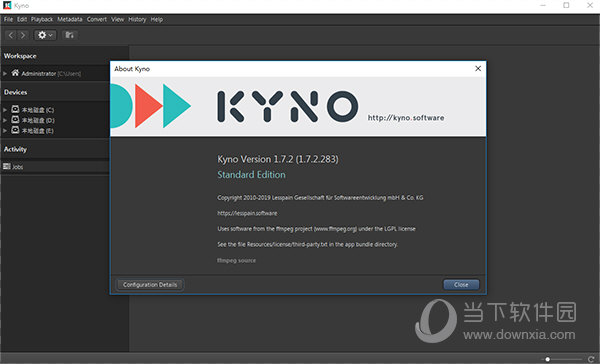Select the Jobs entry under Activity
This screenshot has width=600, height=364.
coord(18,167)
